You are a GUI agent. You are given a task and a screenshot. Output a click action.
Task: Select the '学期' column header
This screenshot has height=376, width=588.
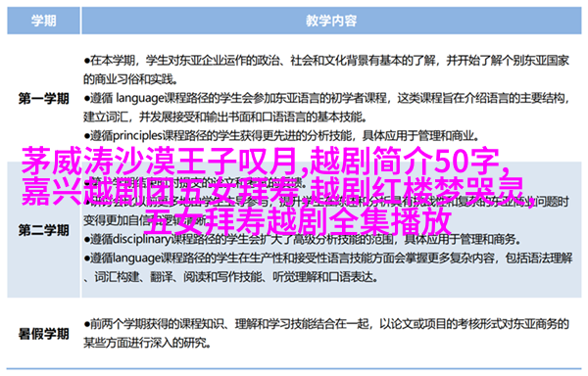click(43, 21)
